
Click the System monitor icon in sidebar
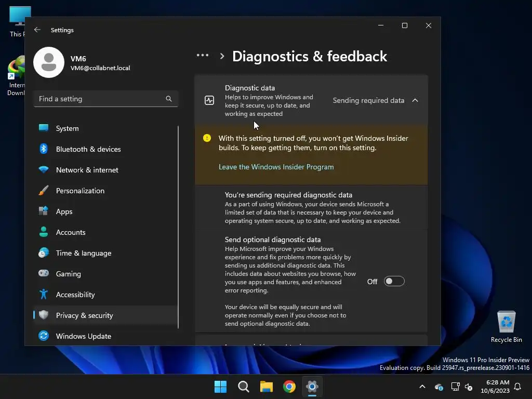tap(44, 128)
